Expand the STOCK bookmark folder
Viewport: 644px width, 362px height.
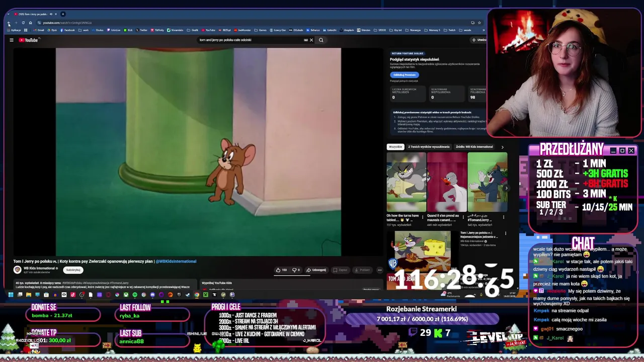(379, 30)
